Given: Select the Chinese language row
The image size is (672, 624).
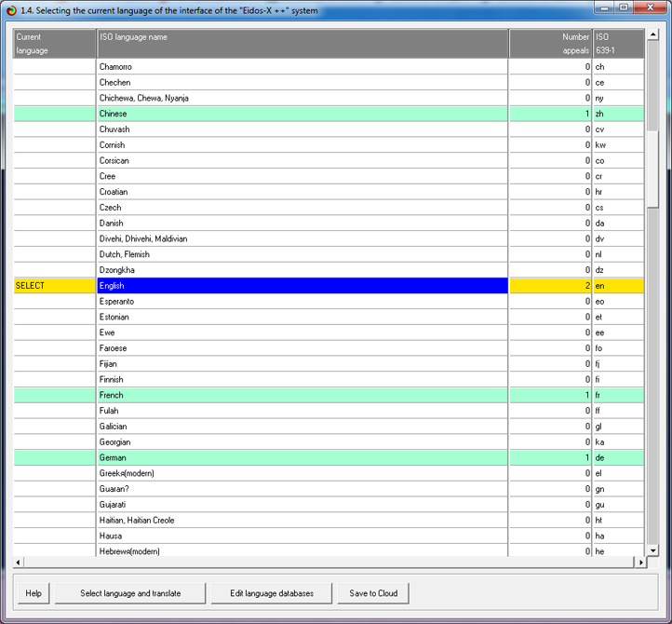Looking at the screenshot, I should coord(302,114).
